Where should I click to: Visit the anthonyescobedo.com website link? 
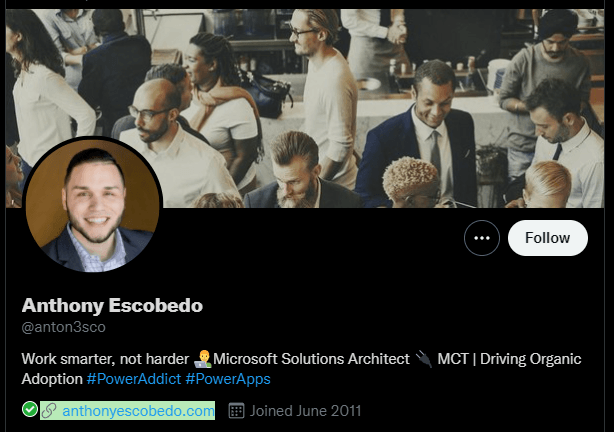pyautogui.click(x=138, y=411)
